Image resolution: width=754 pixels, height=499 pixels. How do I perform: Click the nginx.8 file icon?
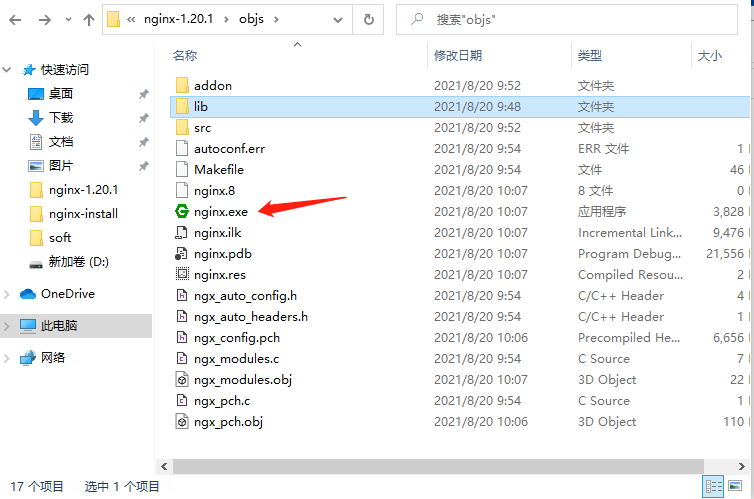click(x=182, y=190)
